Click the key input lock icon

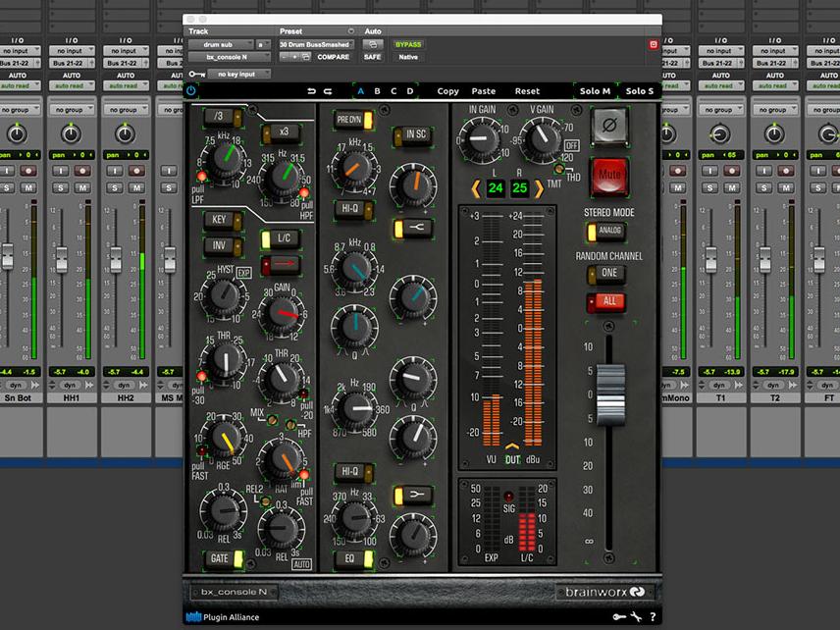(194, 74)
